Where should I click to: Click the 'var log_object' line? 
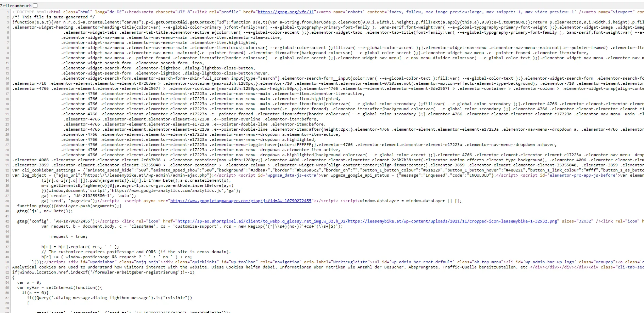[328, 175]
